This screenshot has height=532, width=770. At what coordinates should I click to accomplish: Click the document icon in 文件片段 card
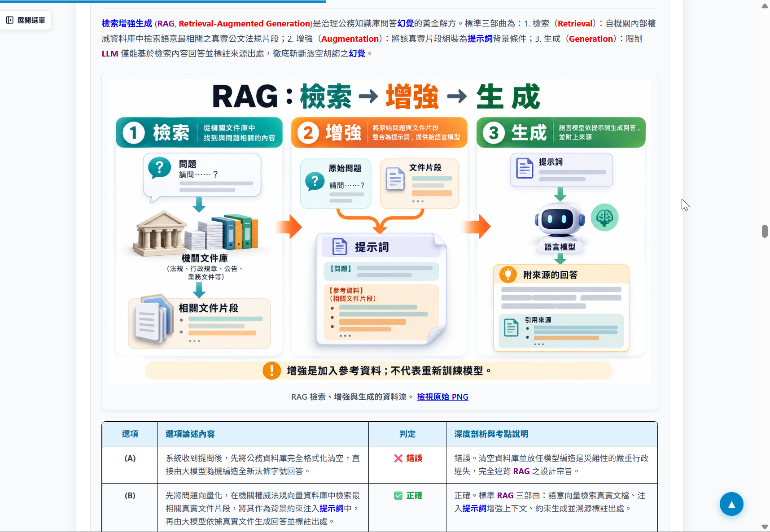(x=395, y=179)
